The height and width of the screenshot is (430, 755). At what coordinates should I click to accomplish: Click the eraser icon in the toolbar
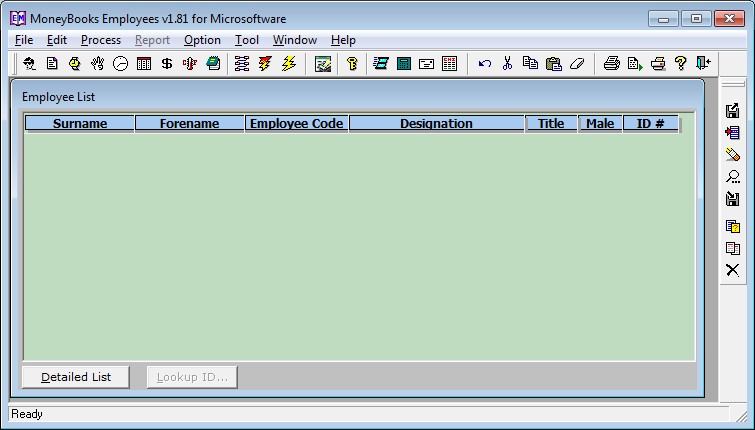576,63
